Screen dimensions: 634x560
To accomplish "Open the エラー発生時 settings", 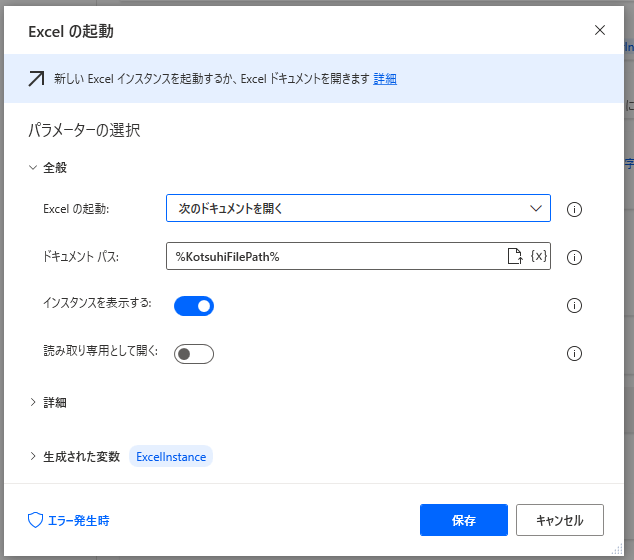I will (69, 520).
